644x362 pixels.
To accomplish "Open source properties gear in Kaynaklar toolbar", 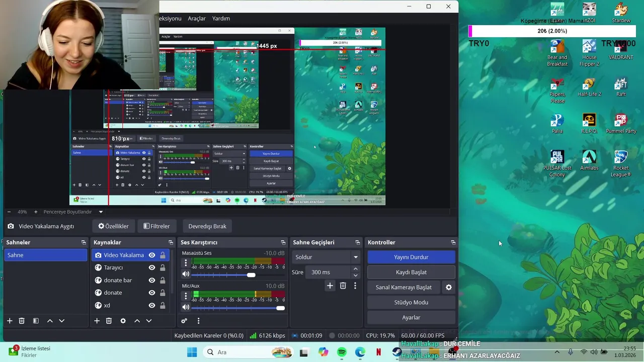I will (123, 321).
